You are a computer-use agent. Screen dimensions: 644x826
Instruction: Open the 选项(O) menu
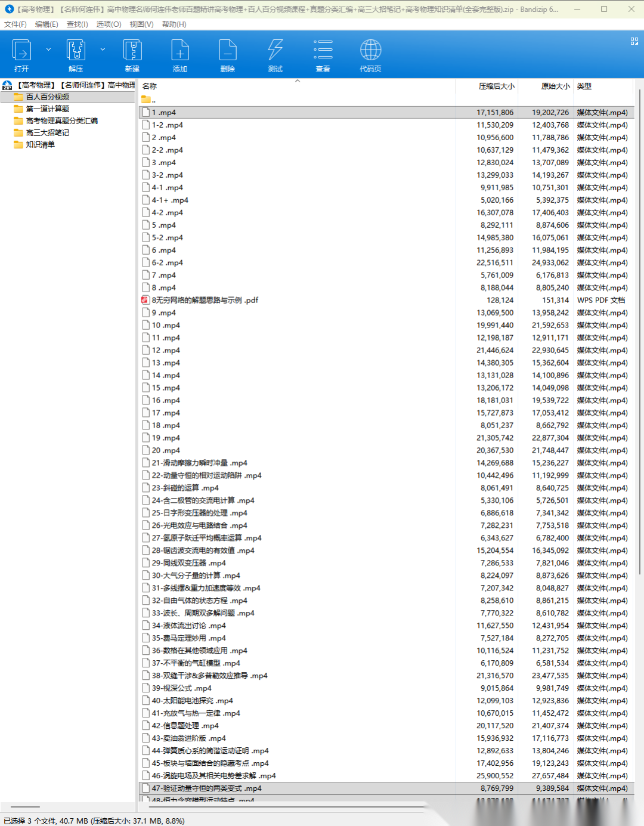109,24
